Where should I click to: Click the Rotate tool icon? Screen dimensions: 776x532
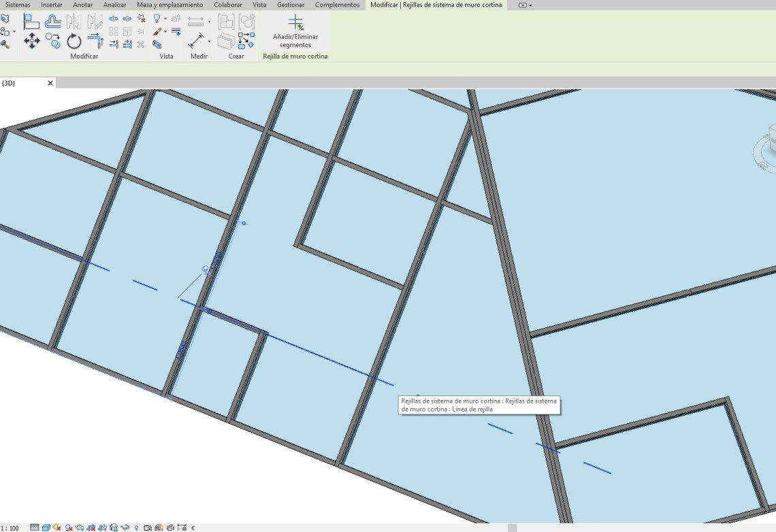[74, 41]
